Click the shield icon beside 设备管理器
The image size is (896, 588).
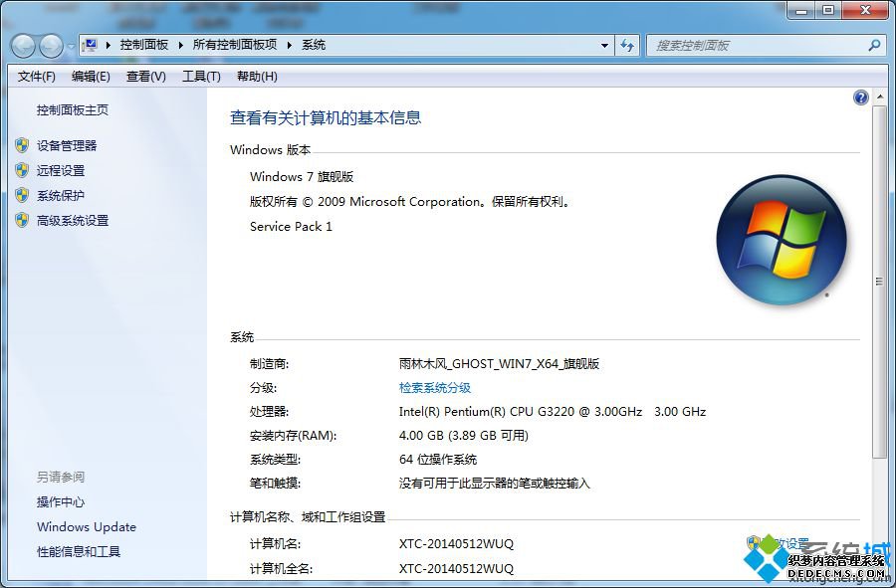click(x=22, y=145)
